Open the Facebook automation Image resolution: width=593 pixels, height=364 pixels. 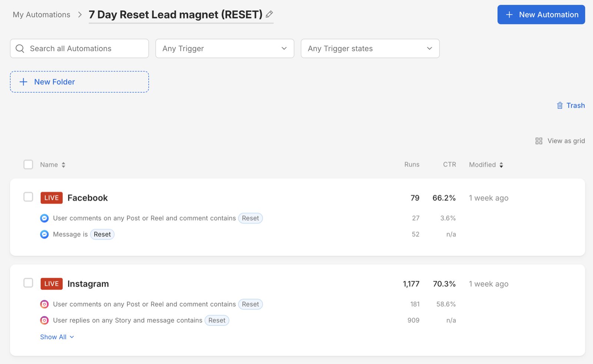[x=87, y=198]
